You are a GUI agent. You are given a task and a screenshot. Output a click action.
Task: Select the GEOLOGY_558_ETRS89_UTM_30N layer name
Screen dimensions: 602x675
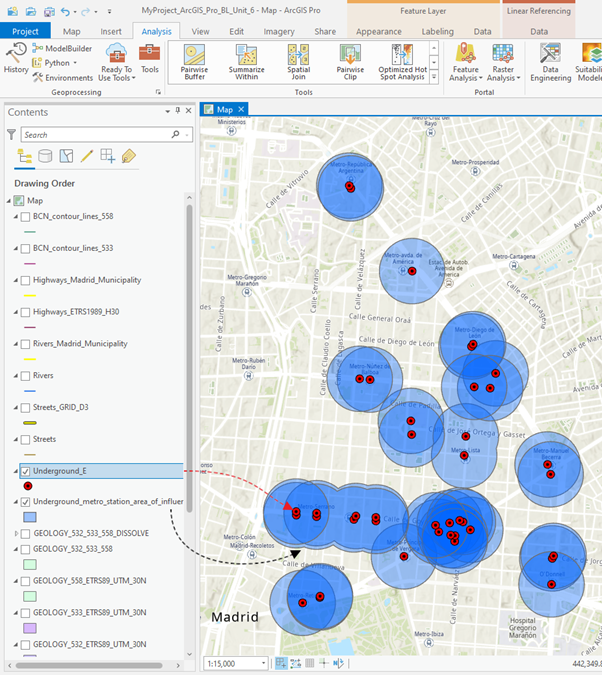click(90, 581)
